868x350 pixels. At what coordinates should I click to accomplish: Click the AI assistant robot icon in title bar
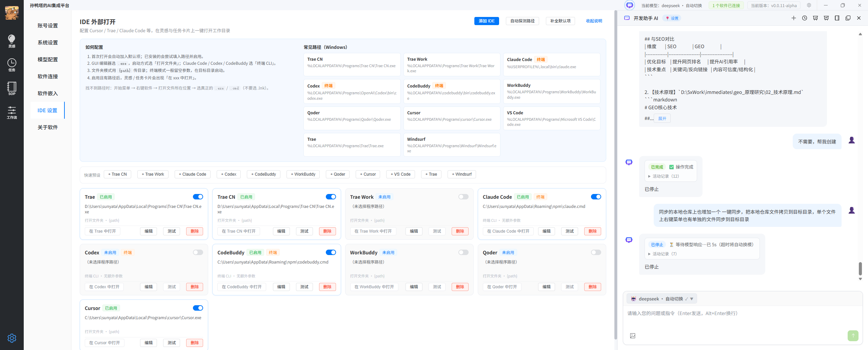click(x=630, y=5)
